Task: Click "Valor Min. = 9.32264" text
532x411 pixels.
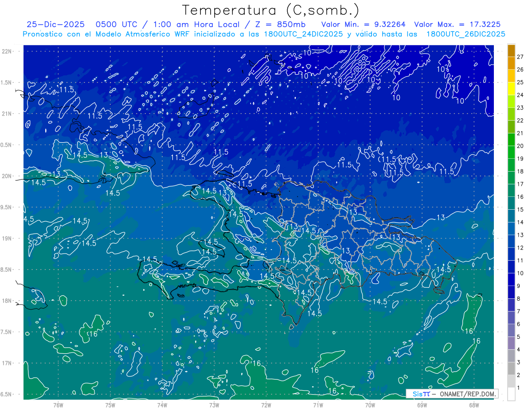Action: point(364,24)
